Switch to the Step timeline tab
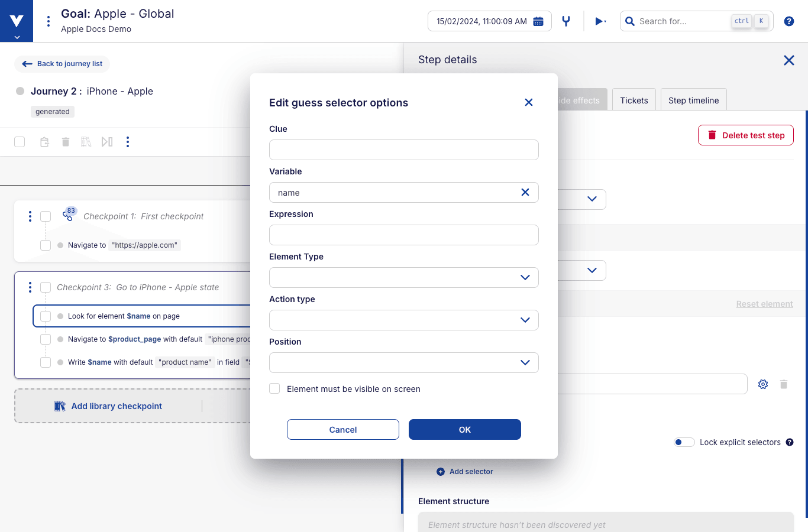Viewport: 808px width, 532px height. tap(693, 100)
